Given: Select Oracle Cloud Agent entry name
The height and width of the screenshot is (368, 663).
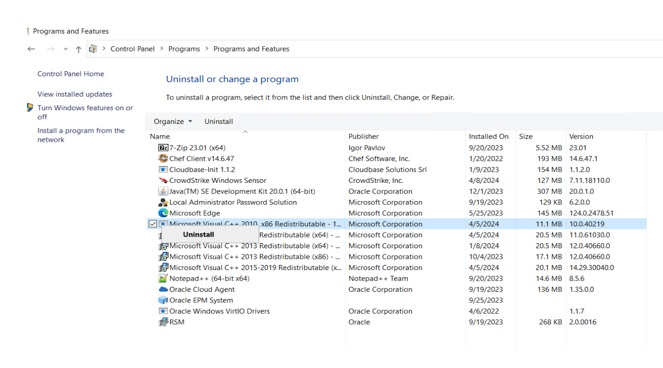Looking at the screenshot, I should (x=202, y=290).
